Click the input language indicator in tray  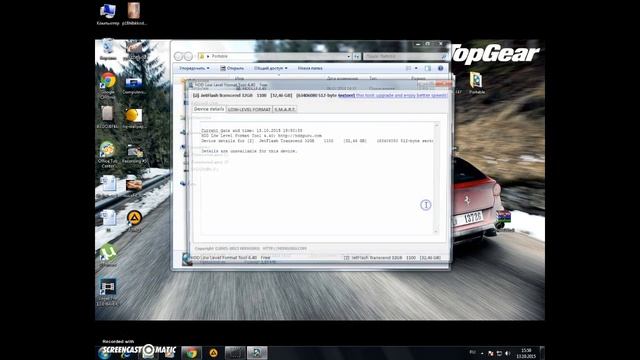coord(473,352)
